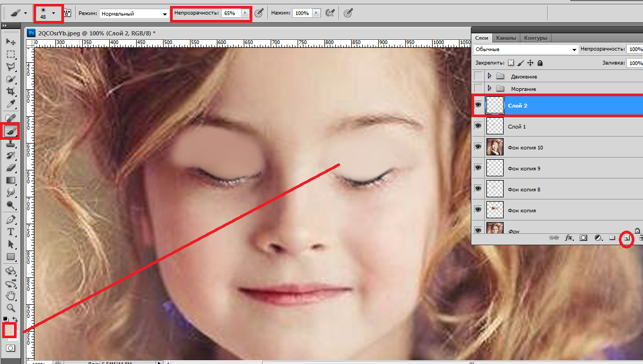643x364 pixels.
Task: Select the Rectangular Marquee tool
Action: 11,54
